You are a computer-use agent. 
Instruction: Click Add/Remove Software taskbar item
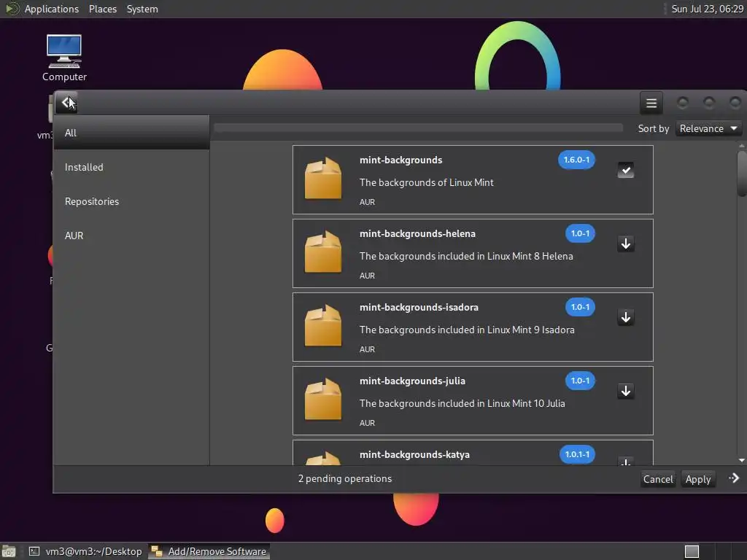pos(209,551)
